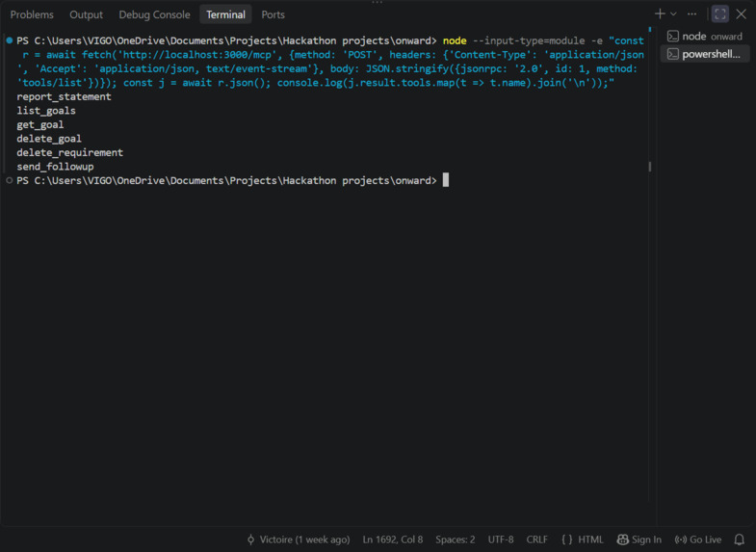Click delete_requirement output line
The height and width of the screenshot is (552, 756).
(70, 152)
